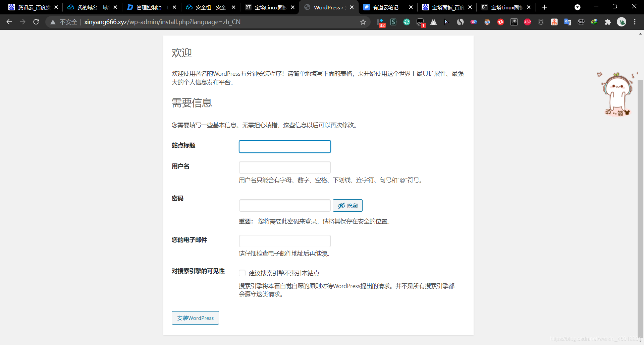Open the Chrome profile avatar
This screenshot has height=345, width=644.
tap(622, 22)
